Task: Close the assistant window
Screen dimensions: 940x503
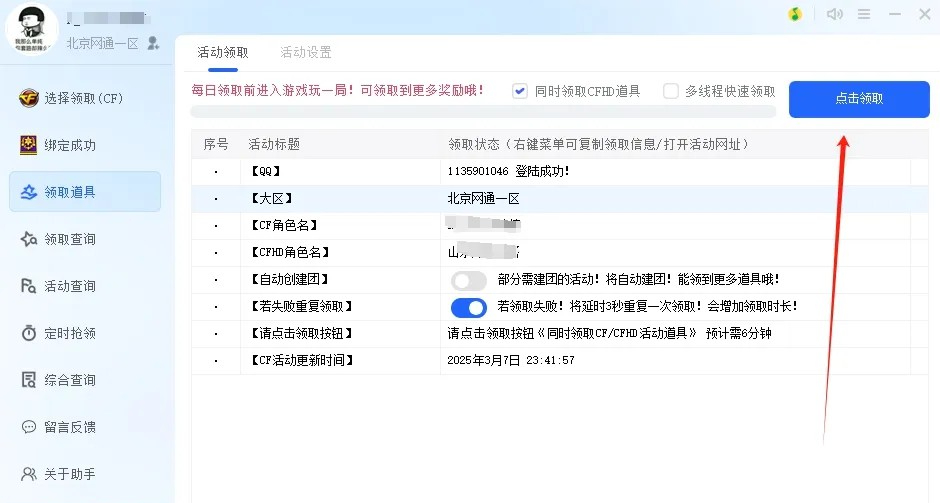Action: (x=925, y=14)
